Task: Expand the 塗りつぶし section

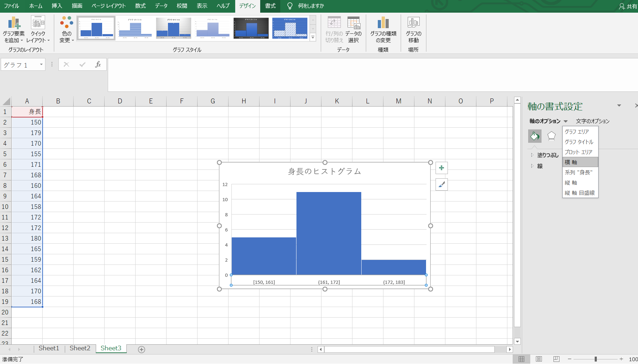Action: (532, 155)
